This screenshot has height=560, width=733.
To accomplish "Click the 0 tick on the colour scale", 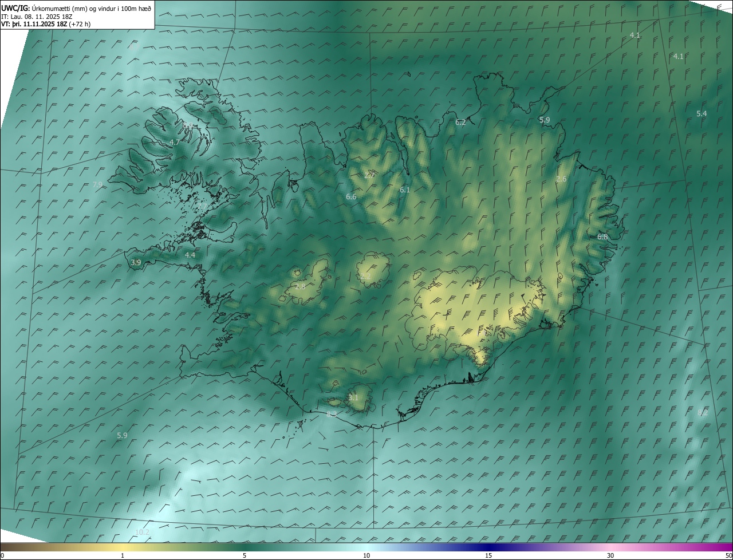I will point(2,556).
